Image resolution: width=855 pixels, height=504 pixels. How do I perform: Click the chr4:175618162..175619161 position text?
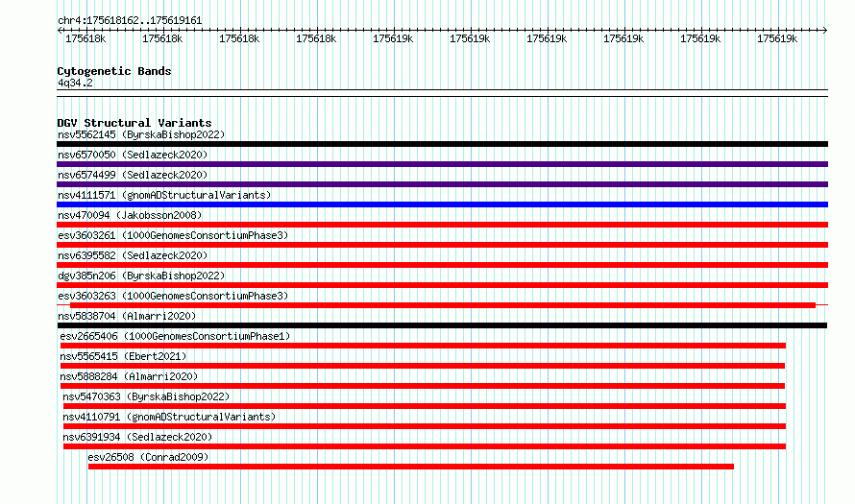tap(130, 20)
